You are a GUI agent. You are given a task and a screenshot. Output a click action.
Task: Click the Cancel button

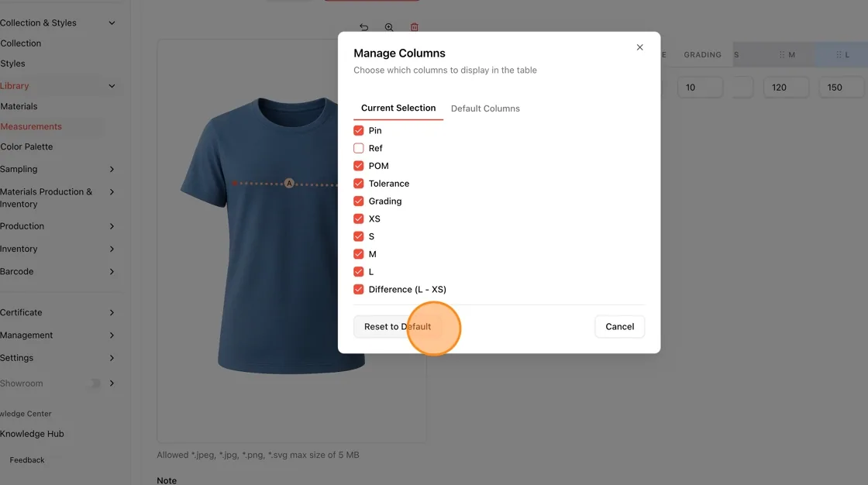pyautogui.click(x=619, y=327)
